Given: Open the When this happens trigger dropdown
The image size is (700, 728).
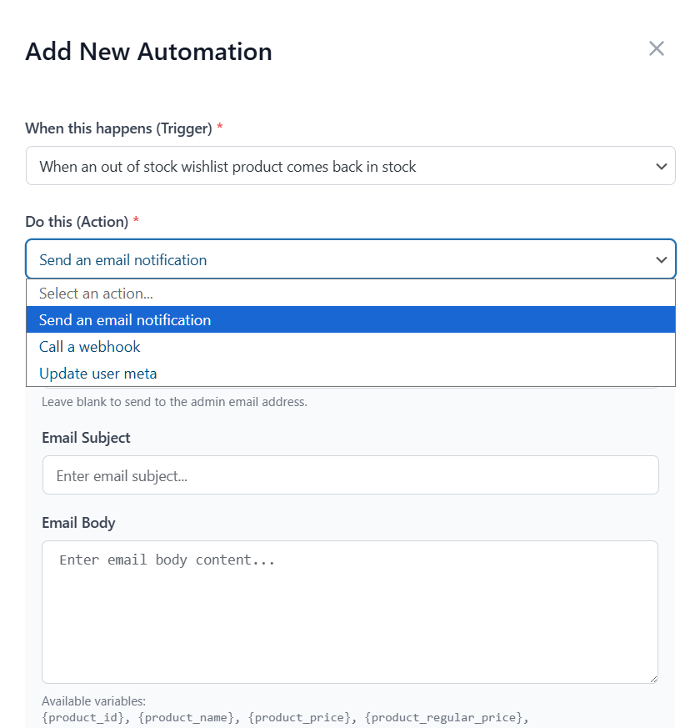Looking at the screenshot, I should click(350, 166).
